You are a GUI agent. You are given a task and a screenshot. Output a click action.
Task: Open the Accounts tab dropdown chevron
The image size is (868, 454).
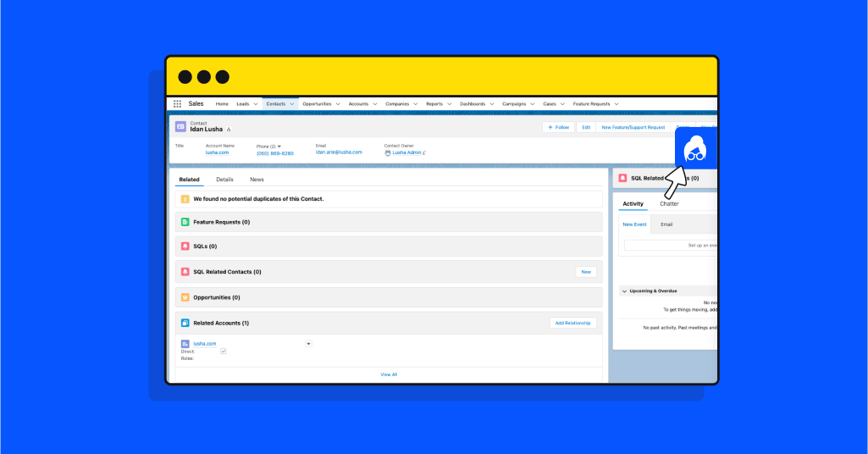375,104
